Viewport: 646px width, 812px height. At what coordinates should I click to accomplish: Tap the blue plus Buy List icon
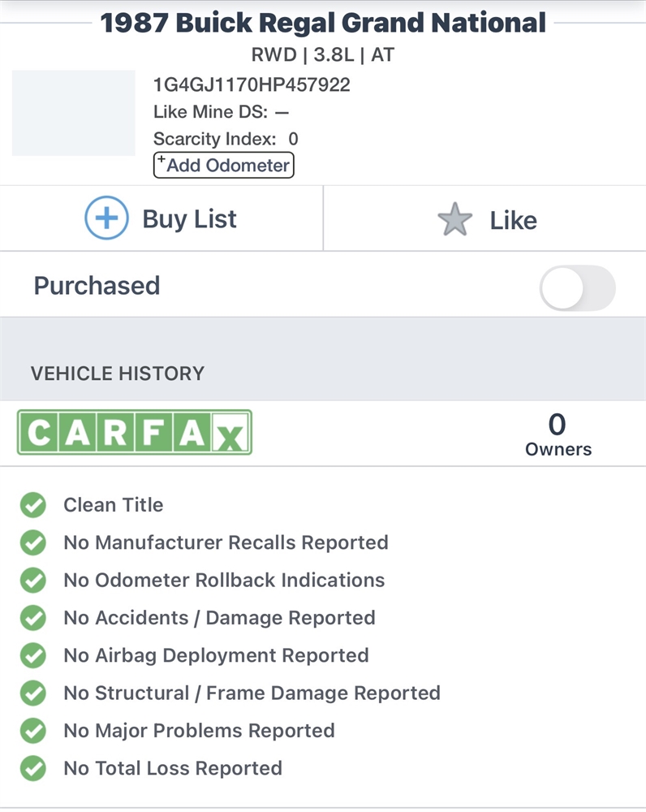(x=106, y=218)
